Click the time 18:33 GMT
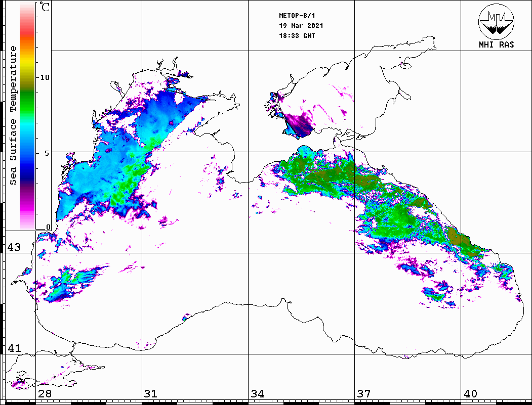The height and width of the screenshot is (405, 532). (297, 35)
